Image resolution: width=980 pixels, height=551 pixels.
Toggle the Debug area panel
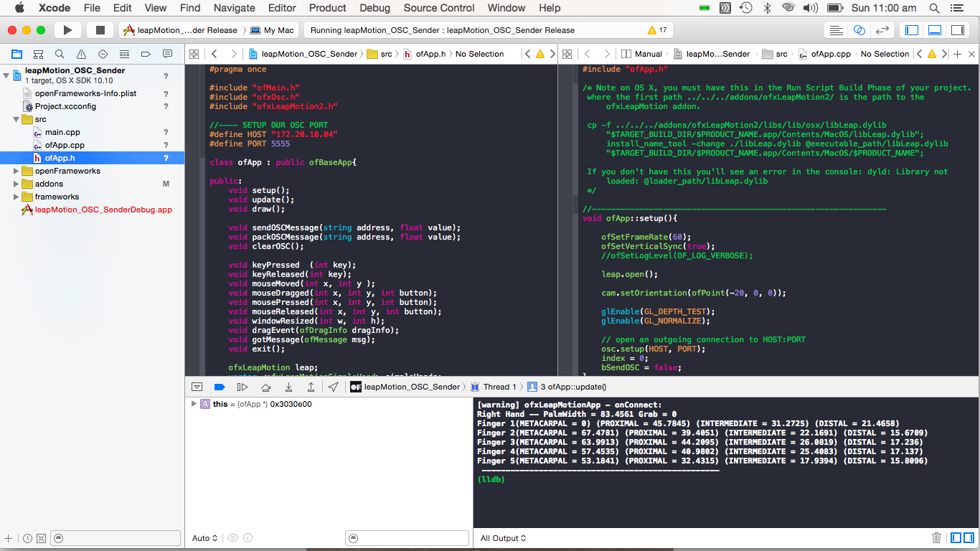[935, 30]
